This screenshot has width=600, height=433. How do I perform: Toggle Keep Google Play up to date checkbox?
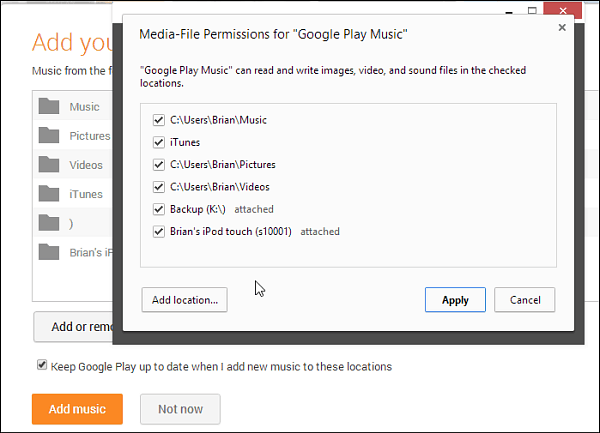pos(42,365)
